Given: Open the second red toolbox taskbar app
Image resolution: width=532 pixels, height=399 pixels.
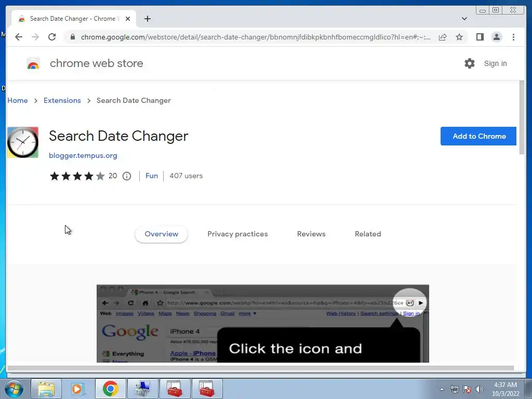Looking at the screenshot, I should click(x=207, y=389).
